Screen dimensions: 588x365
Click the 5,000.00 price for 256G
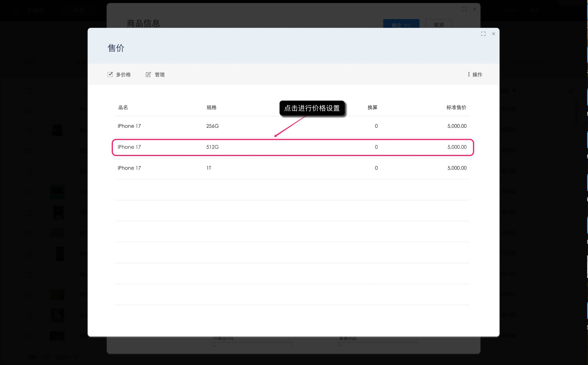click(x=457, y=126)
